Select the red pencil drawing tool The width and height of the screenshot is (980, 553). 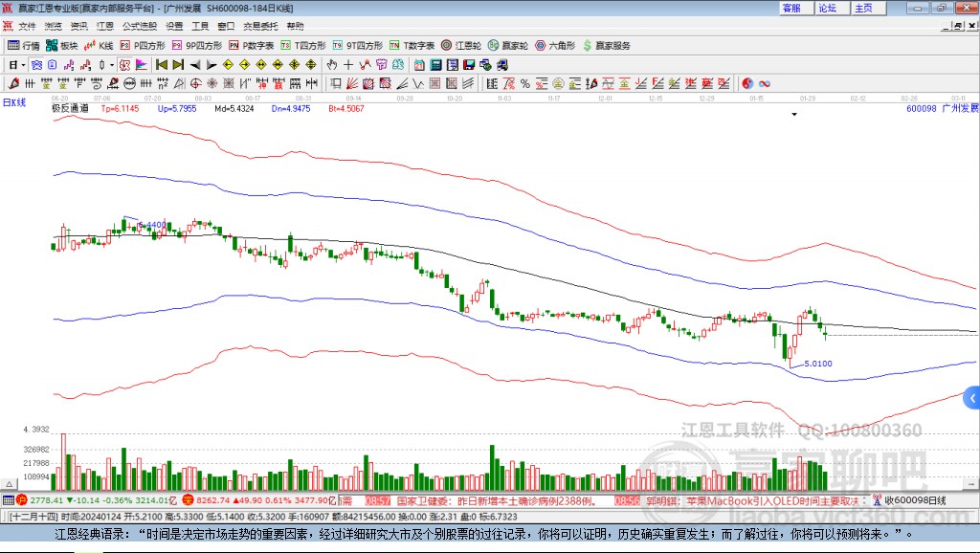click(13, 83)
